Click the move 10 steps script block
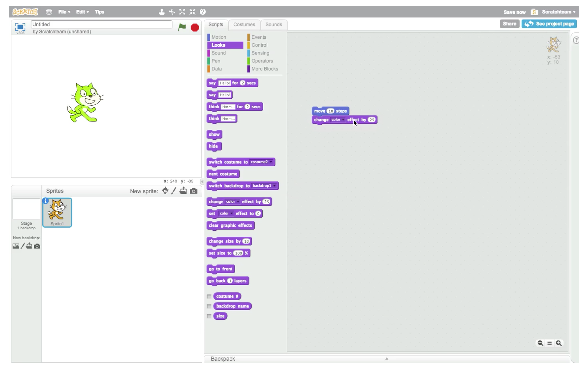 [330, 111]
